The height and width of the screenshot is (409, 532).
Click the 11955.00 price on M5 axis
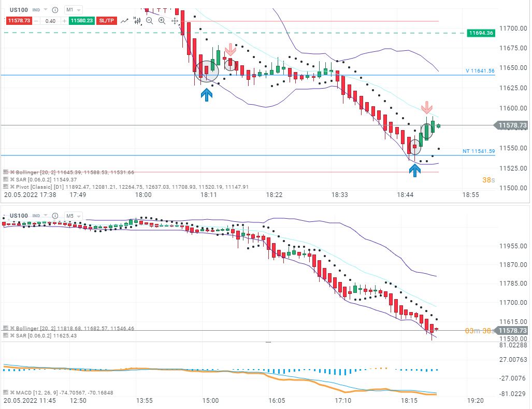(513, 246)
